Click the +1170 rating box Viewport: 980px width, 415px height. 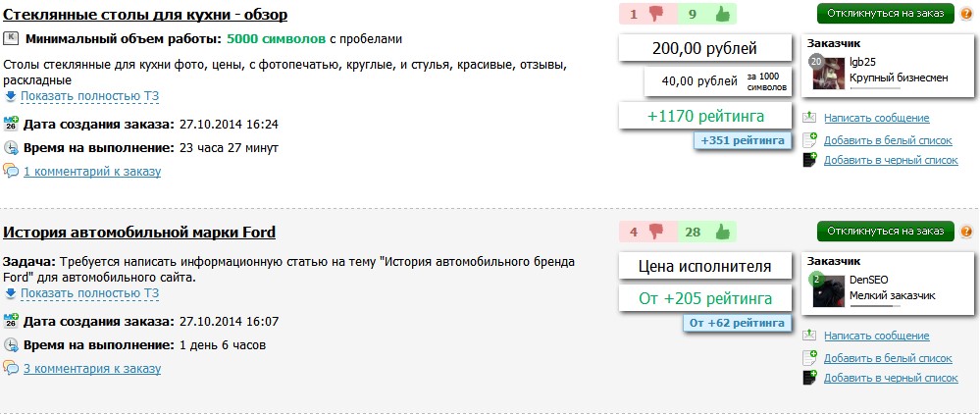705,117
